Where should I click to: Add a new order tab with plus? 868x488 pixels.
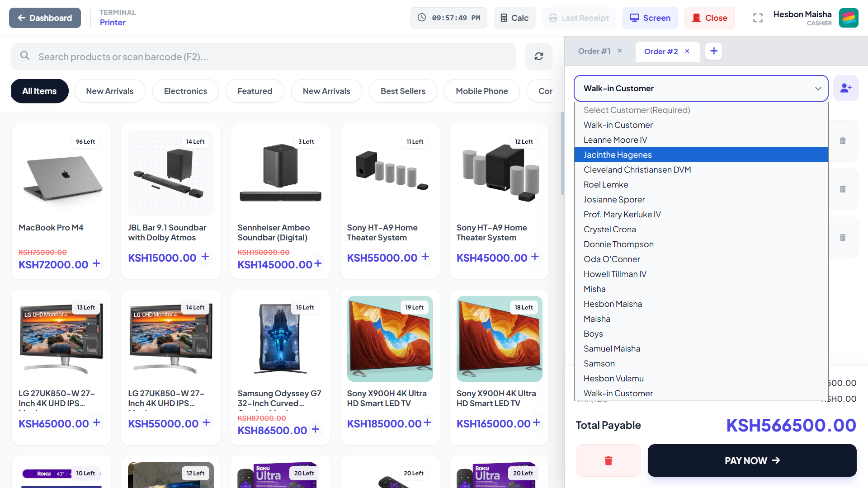[713, 51]
